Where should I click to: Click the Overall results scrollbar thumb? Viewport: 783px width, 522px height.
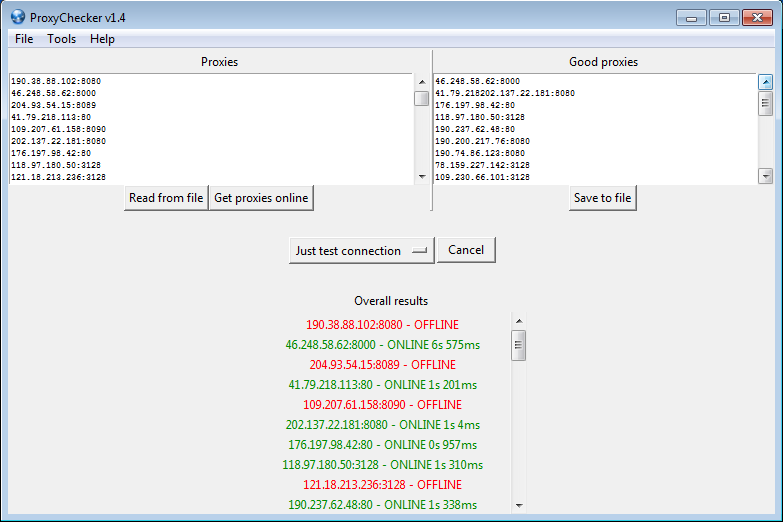pos(519,345)
